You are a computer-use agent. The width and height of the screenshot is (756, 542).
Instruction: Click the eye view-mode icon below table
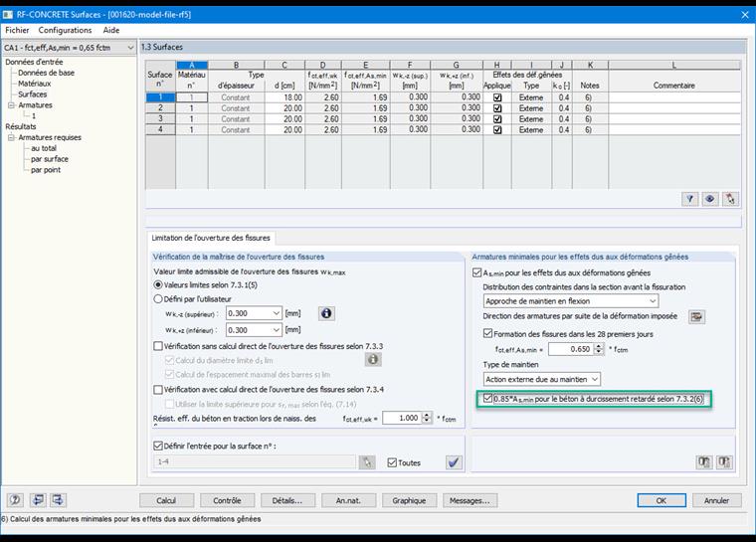tap(710, 199)
